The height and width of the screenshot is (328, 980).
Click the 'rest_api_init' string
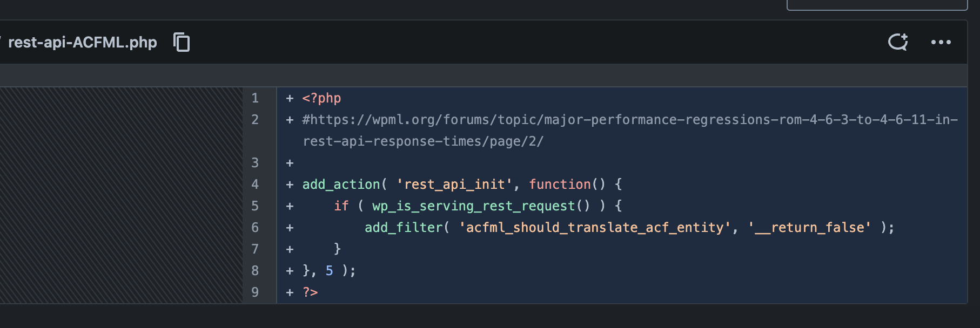[454, 184]
